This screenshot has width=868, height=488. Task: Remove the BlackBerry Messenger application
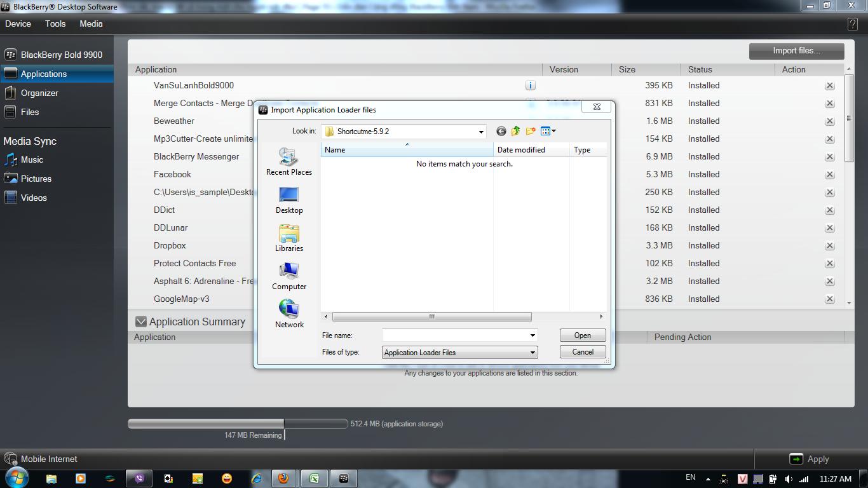829,156
